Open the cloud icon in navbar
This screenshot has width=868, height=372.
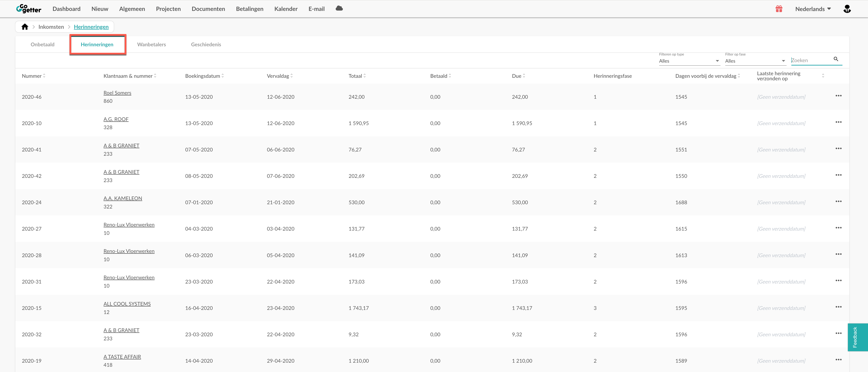point(339,8)
